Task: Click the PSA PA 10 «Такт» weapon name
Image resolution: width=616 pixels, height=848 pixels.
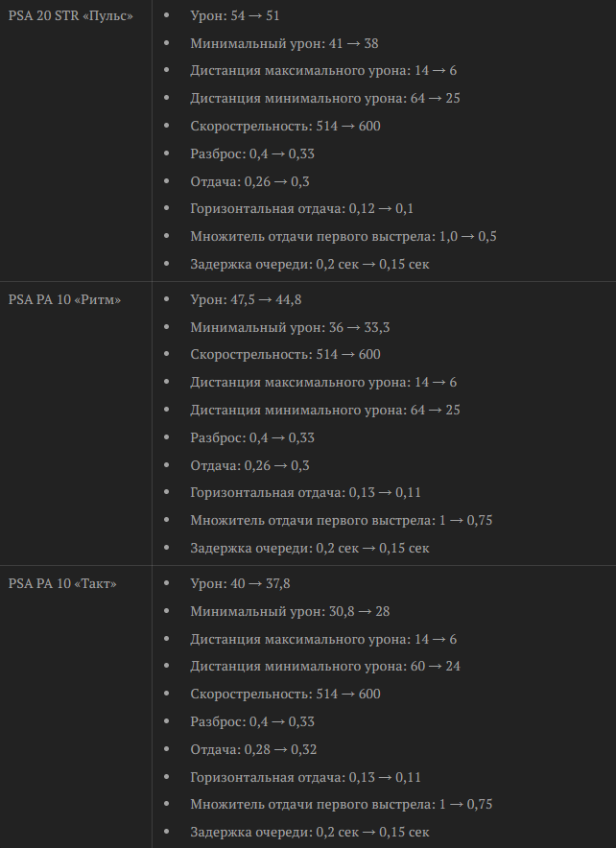Action: (62, 583)
